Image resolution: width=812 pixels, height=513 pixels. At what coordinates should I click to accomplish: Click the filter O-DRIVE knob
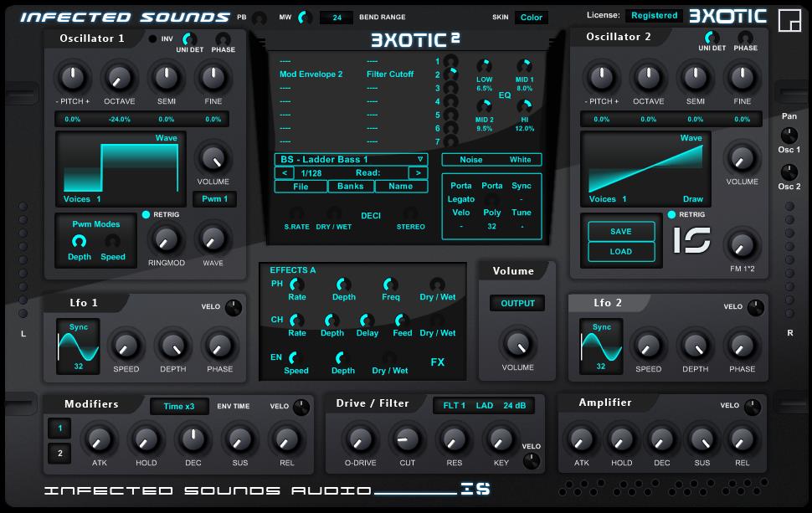(x=361, y=439)
